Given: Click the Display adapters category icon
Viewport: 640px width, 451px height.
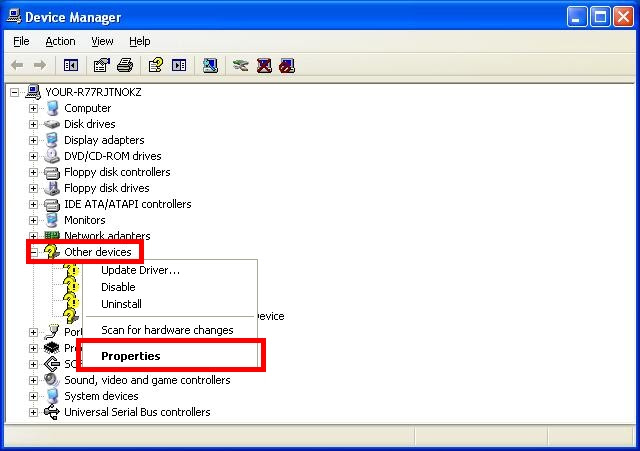Looking at the screenshot, I should tap(52, 140).
